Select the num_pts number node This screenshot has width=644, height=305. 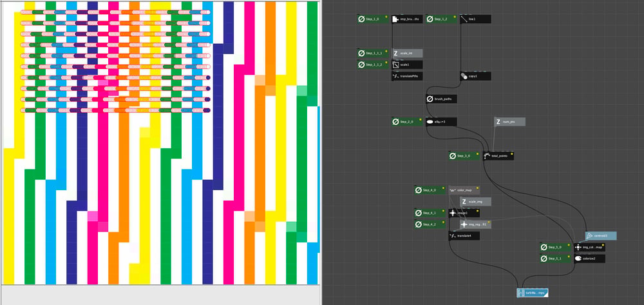pos(509,122)
